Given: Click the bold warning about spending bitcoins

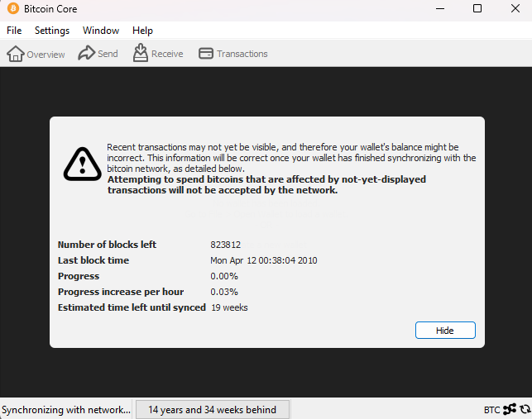Looking at the screenshot, I should pyautogui.click(x=266, y=185).
